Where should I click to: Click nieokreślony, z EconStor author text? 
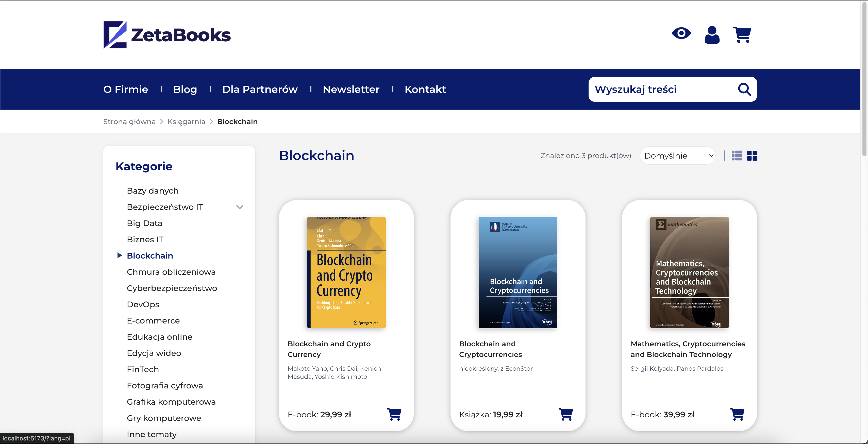click(x=496, y=369)
